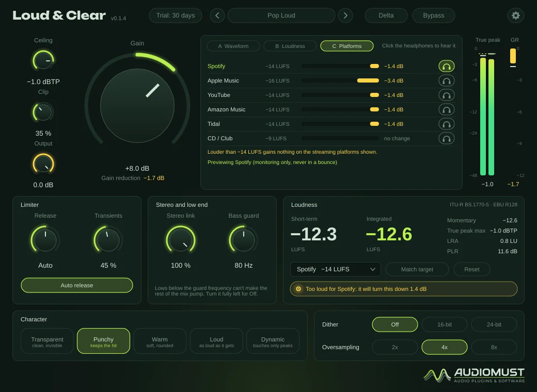
Task: Toggle Delta monitoring
Action: 386,15
